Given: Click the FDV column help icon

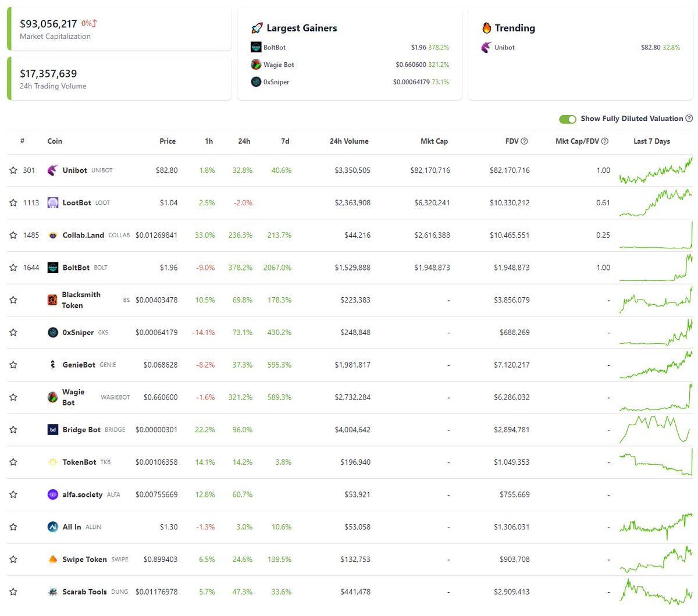Looking at the screenshot, I should pyautogui.click(x=524, y=141).
